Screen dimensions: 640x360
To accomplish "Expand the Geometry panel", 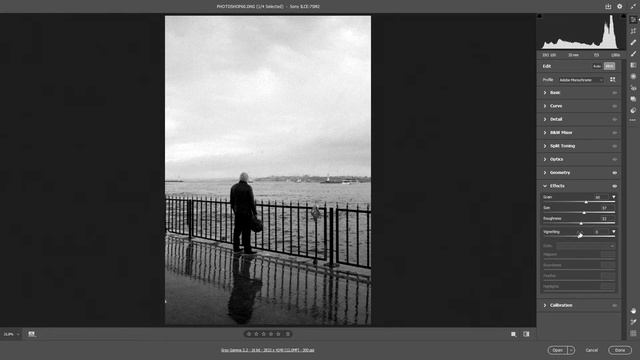I will [545, 173].
